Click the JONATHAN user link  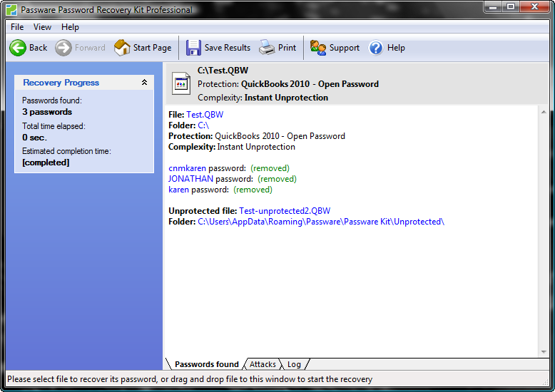190,179
